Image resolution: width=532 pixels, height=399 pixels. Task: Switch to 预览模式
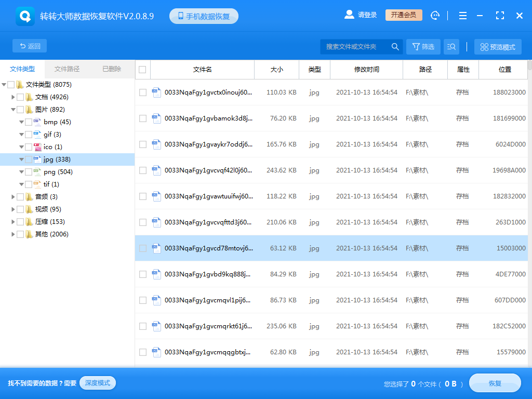pyautogui.click(x=498, y=47)
